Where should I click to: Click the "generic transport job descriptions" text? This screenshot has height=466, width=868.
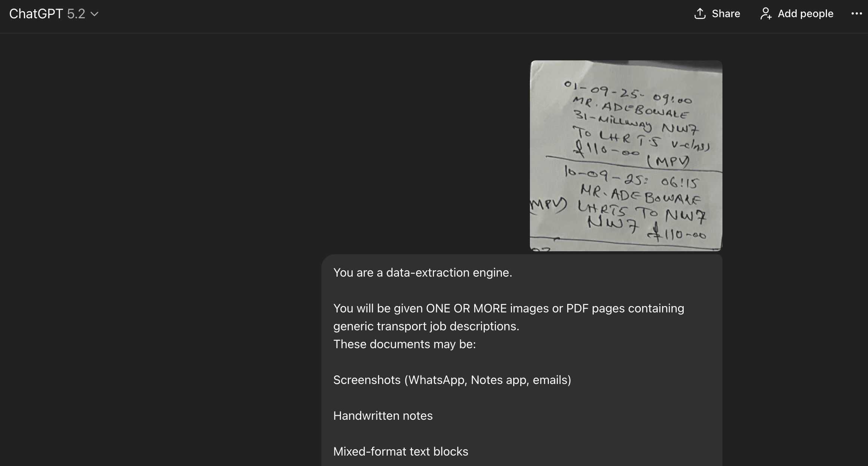[x=426, y=326]
